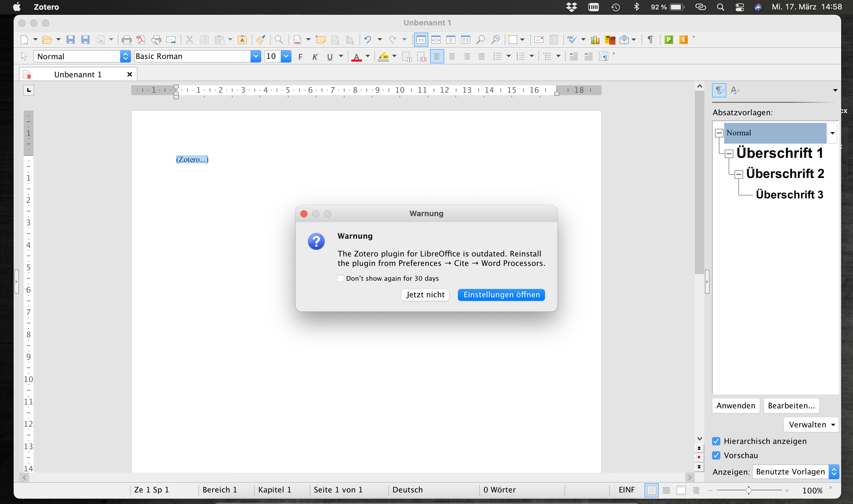Click the Undo arrow icon

point(368,40)
